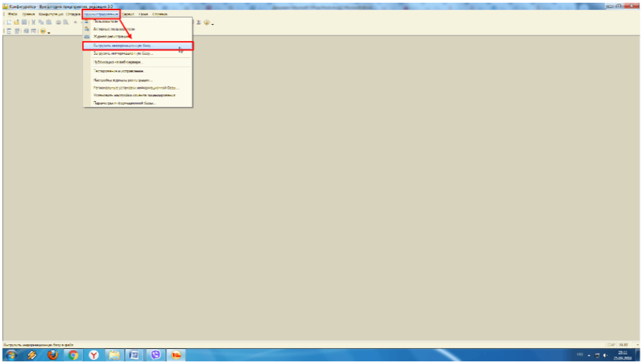644x364 pixels.
Task: Open the Правка menu
Action: [x=28, y=14]
